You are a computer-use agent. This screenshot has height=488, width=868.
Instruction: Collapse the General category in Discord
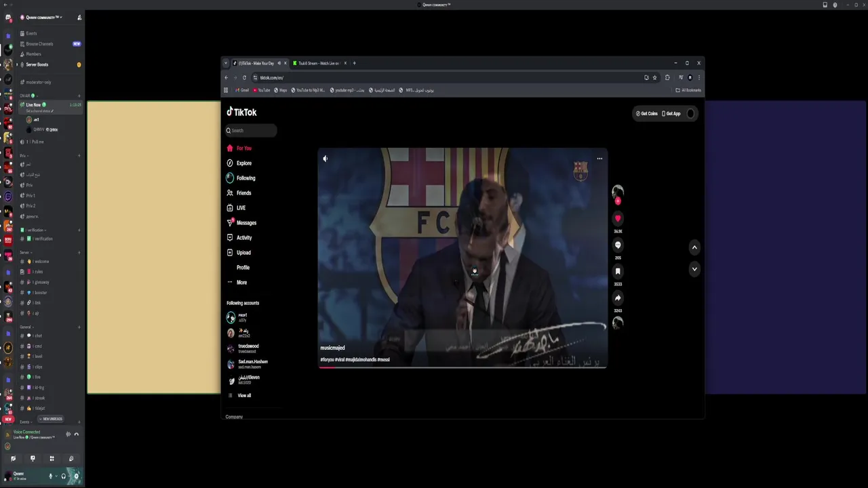pos(25,327)
